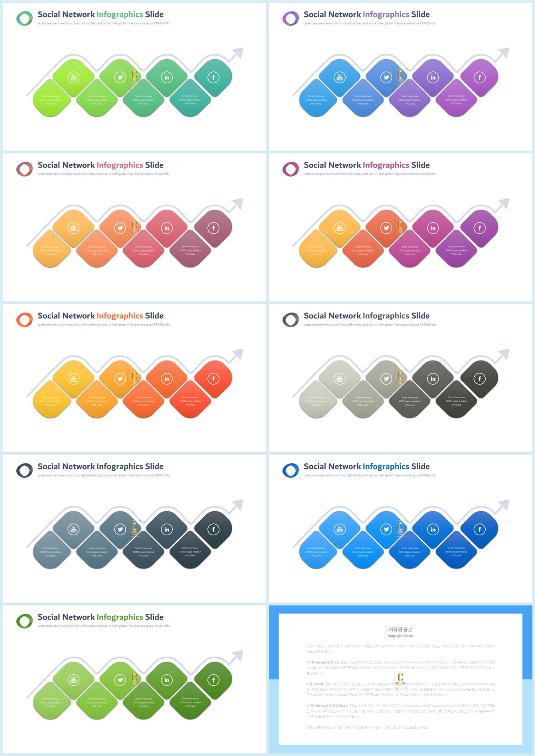Click the arrowhead on the green-teal slide
The image size is (535, 756).
pos(237,53)
